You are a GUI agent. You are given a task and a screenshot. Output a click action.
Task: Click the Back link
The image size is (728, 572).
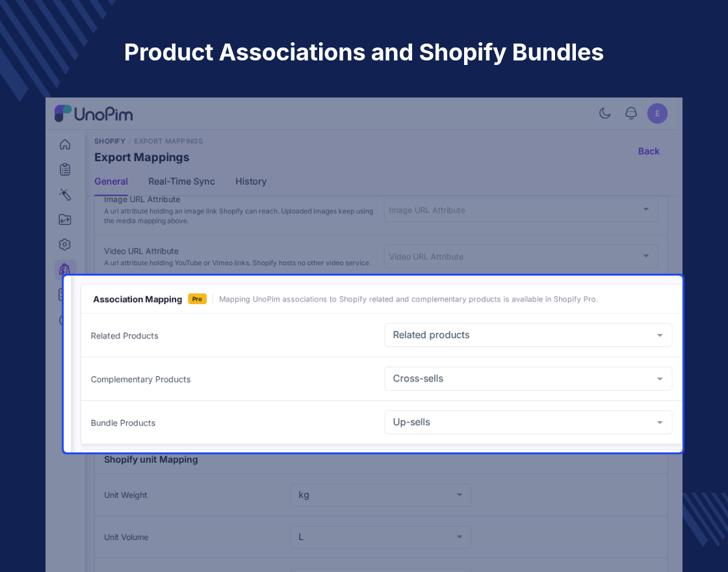[649, 151]
